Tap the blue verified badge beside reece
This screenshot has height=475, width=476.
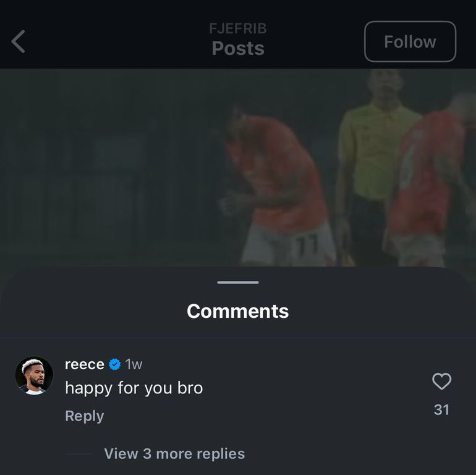click(115, 364)
